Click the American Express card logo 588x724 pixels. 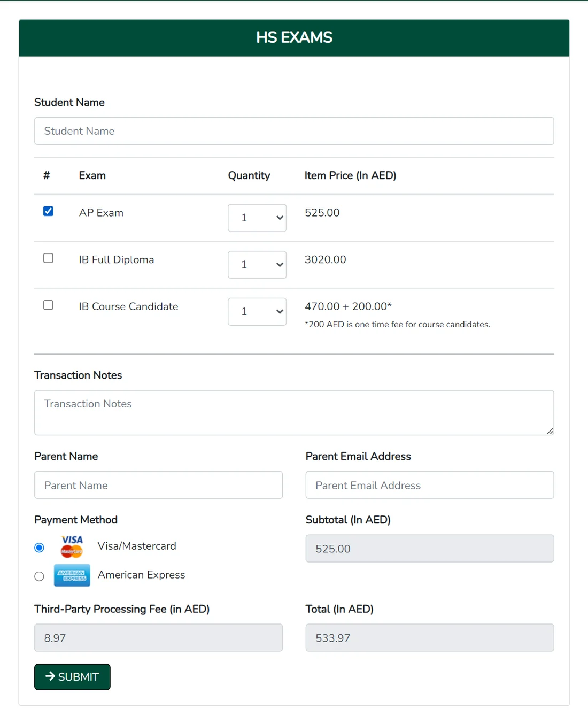pos(72,575)
